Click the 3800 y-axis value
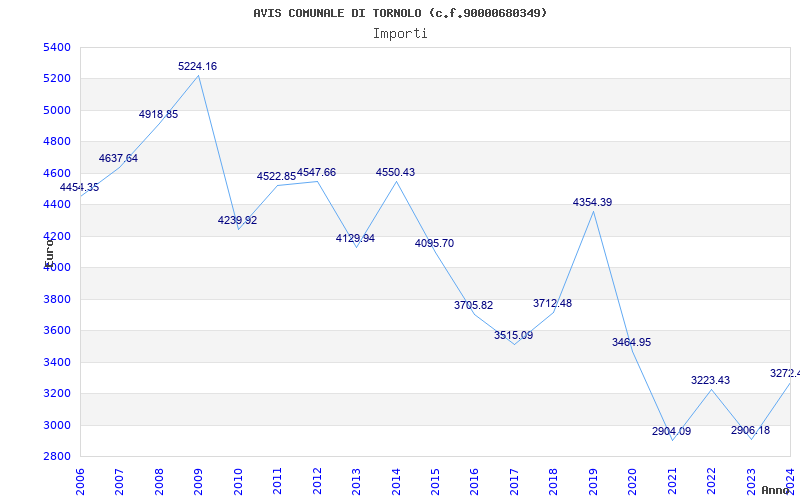The image size is (800, 500). (57, 299)
